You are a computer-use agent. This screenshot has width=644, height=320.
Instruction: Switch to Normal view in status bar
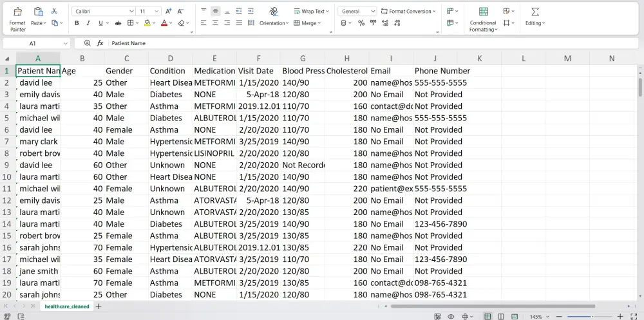488,317
